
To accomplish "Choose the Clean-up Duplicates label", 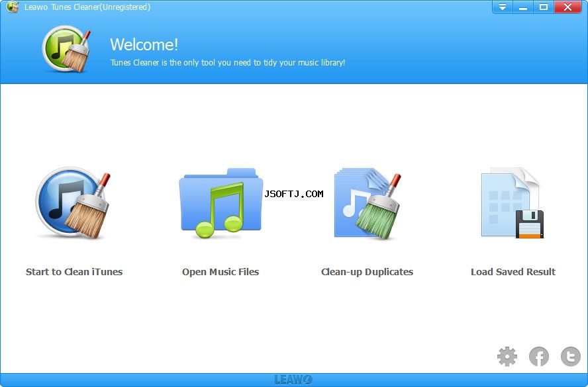I will (x=367, y=272).
